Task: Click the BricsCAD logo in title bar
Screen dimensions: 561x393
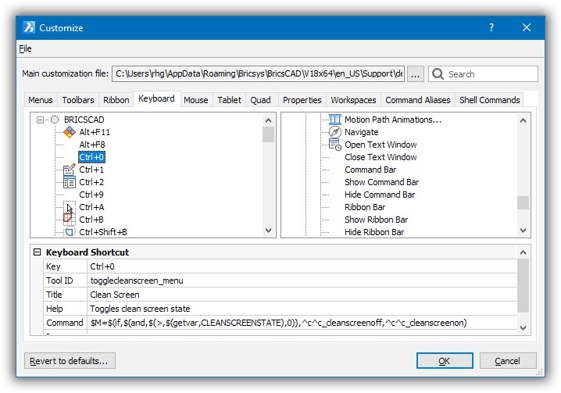Action: click(29, 27)
